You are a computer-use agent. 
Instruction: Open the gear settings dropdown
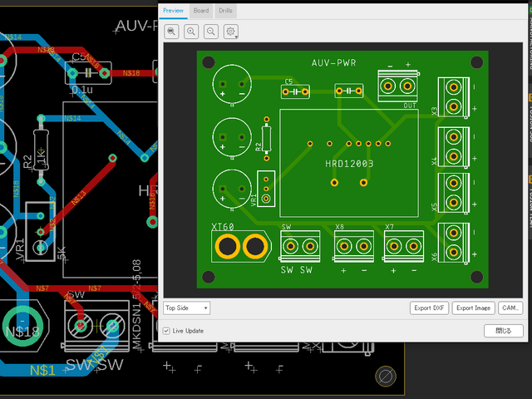tap(231, 32)
